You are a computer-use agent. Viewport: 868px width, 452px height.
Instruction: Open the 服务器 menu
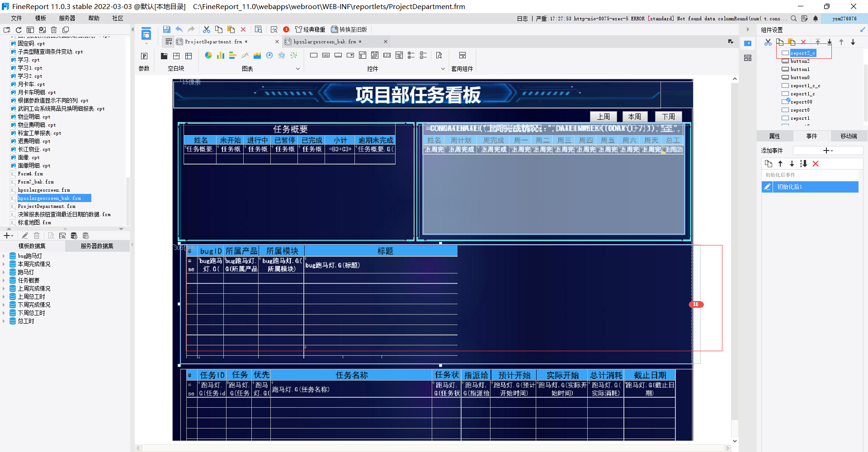click(x=67, y=18)
